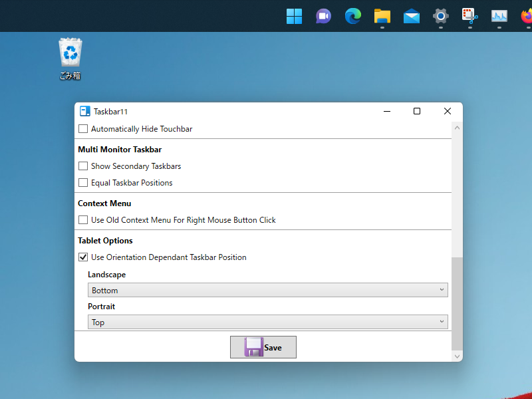Image resolution: width=532 pixels, height=399 pixels.
Task: Enable Automatically Hide Touchbar checkbox
Action: pos(83,129)
